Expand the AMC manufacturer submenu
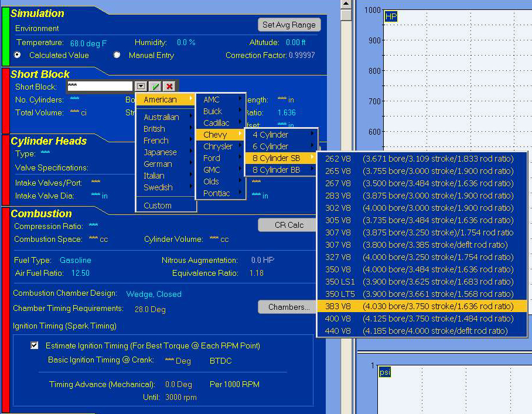This screenshot has width=532, height=414. (x=220, y=100)
